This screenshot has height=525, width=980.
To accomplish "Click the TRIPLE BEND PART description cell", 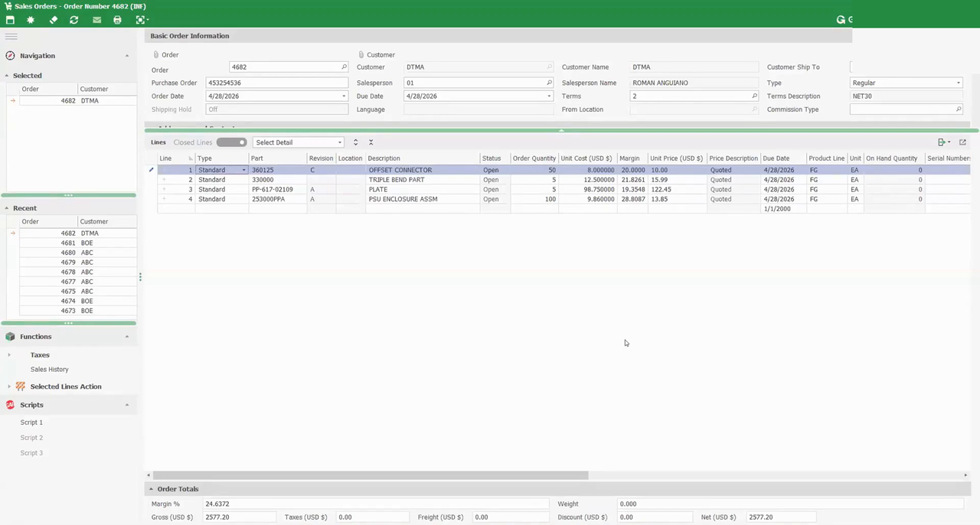I will coord(423,180).
